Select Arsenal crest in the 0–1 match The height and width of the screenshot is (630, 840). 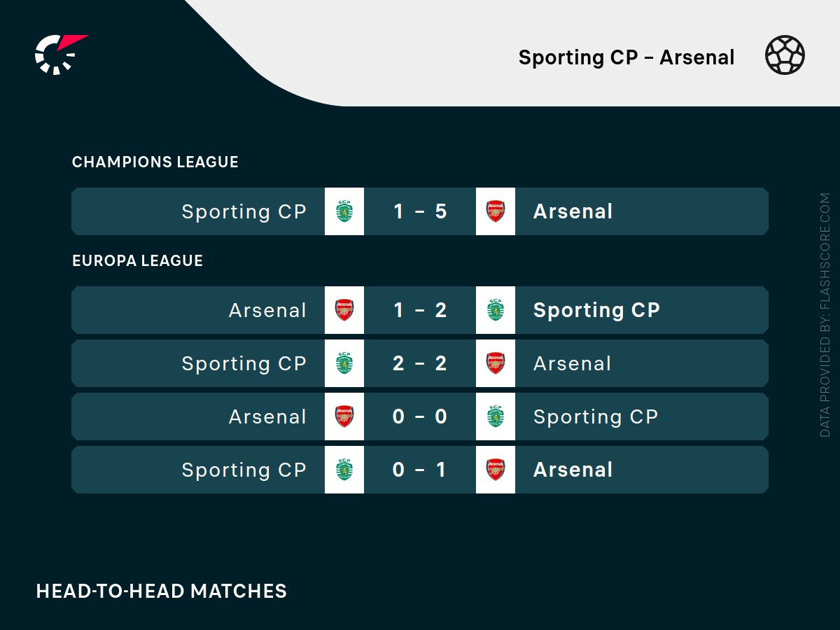pos(496,470)
